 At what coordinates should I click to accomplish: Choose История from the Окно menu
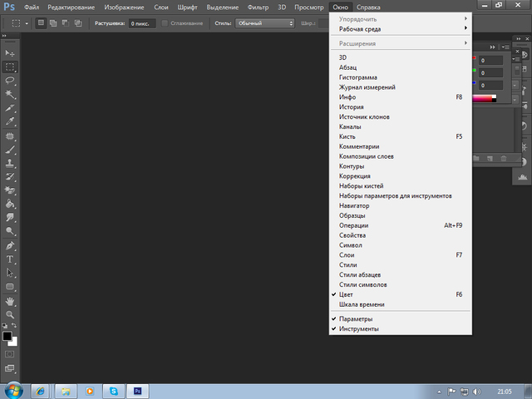tap(401, 107)
